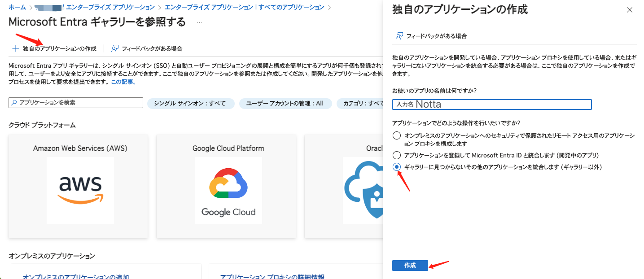
Task: Click the app name input field containing Notta
Action: point(492,104)
